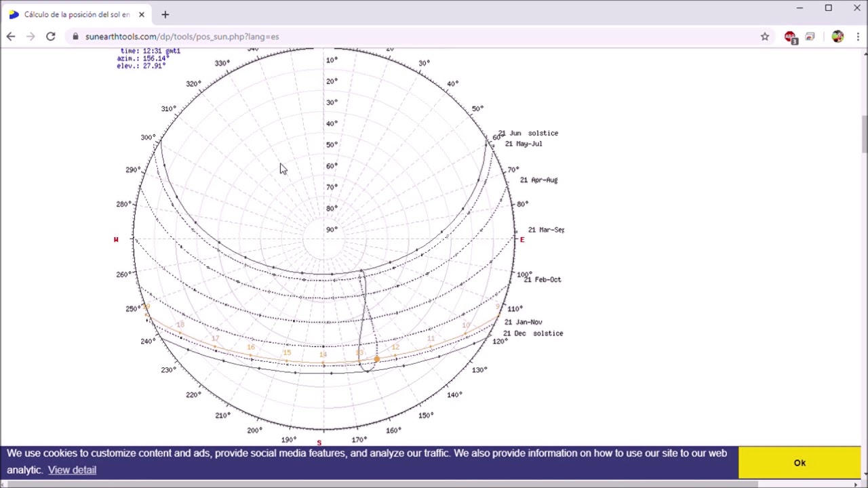
Task: Reload the page with refresh icon
Action: coord(50,37)
